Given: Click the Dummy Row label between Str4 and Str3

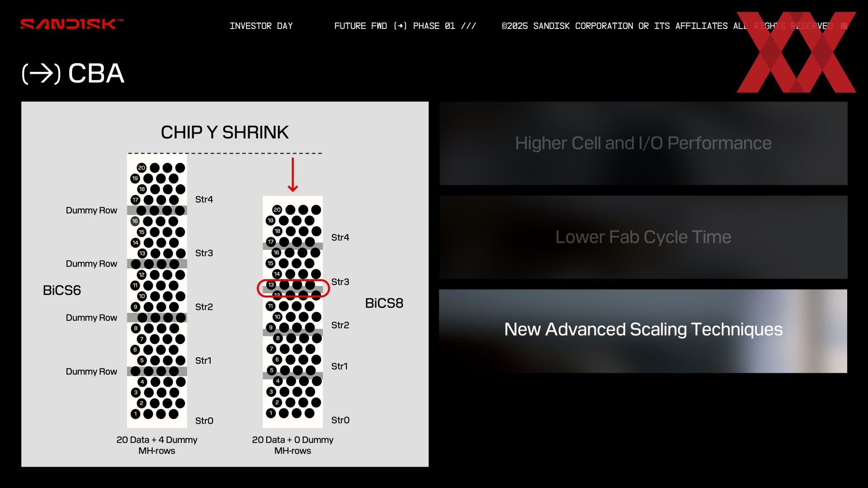Looking at the screenshot, I should [91, 210].
